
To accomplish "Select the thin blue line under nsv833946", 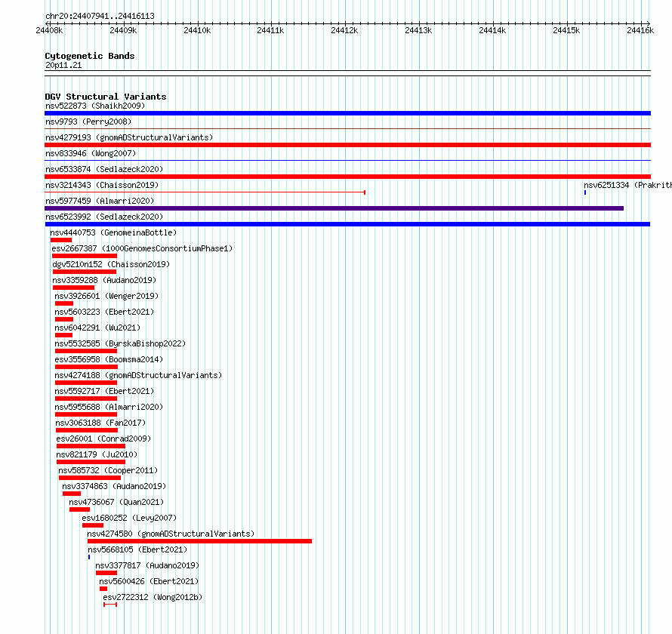I will pyautogui.click(x=347, y=161).
